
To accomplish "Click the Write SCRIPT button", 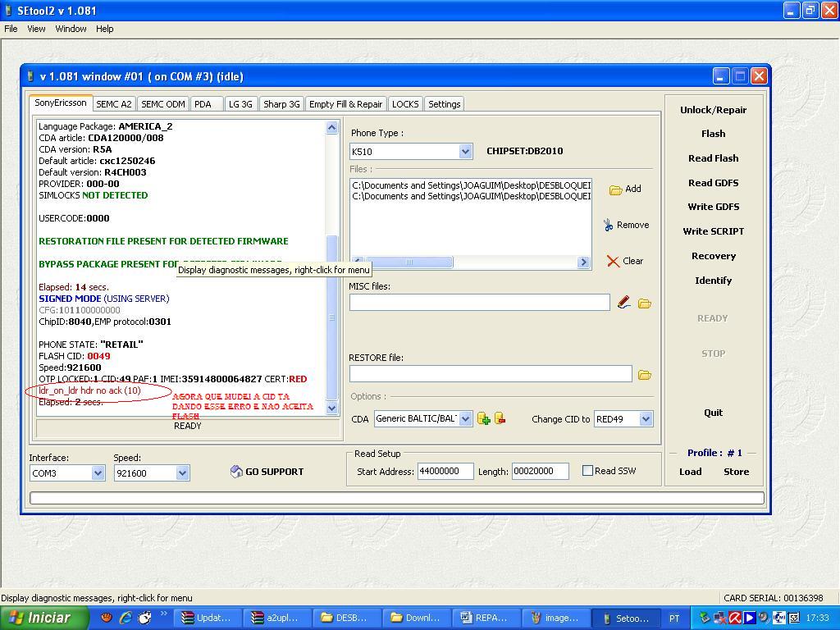I will point(713,231).
